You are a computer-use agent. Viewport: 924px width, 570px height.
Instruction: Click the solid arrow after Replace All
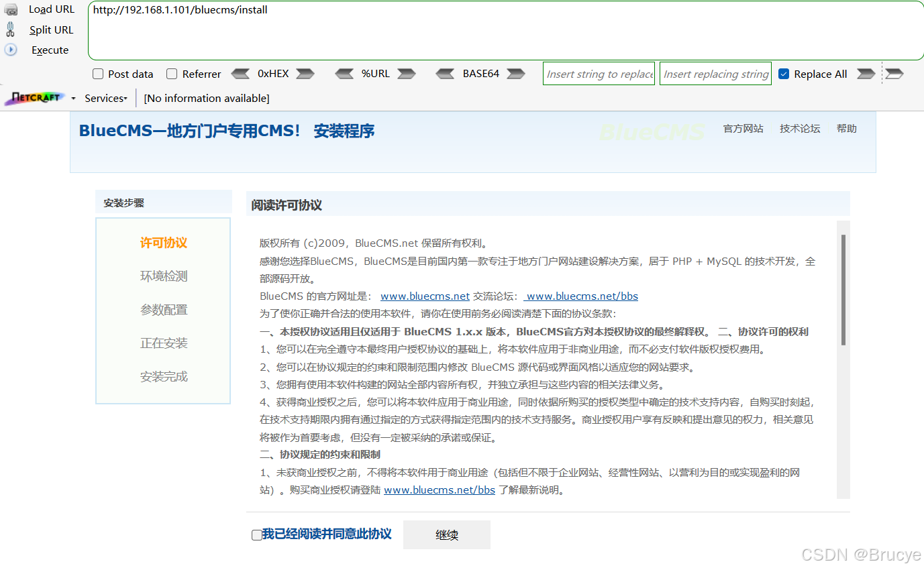(866, 74)
